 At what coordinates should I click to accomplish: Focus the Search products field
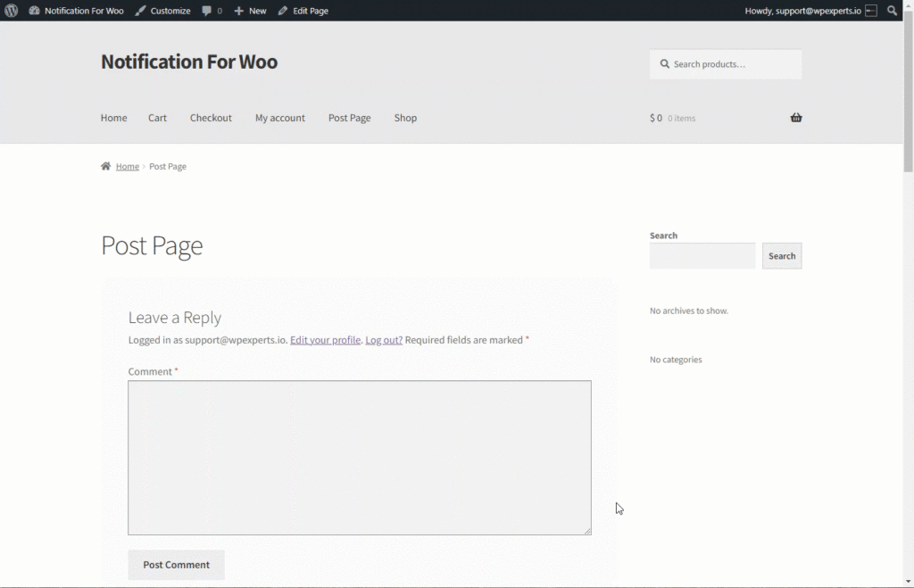(726, 64)
